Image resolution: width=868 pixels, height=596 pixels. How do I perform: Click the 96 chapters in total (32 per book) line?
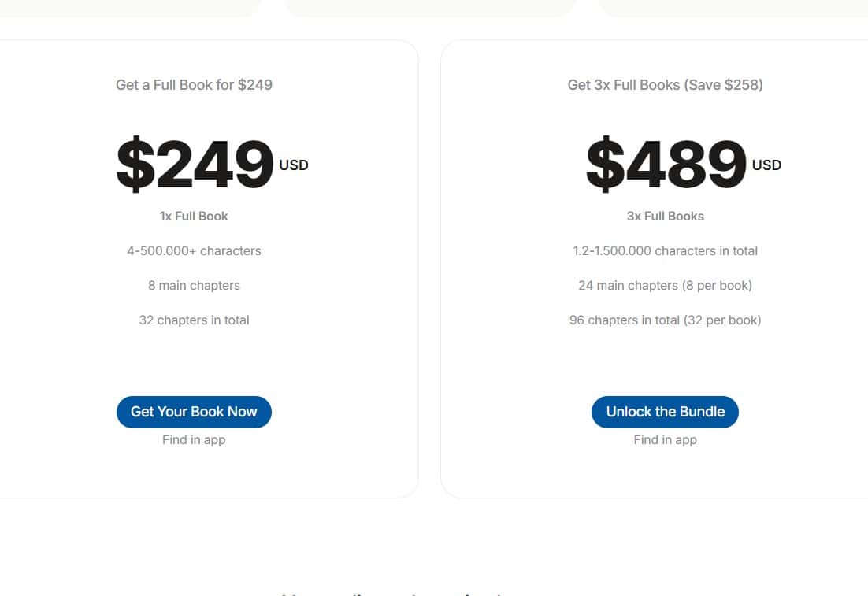point(665,320)
